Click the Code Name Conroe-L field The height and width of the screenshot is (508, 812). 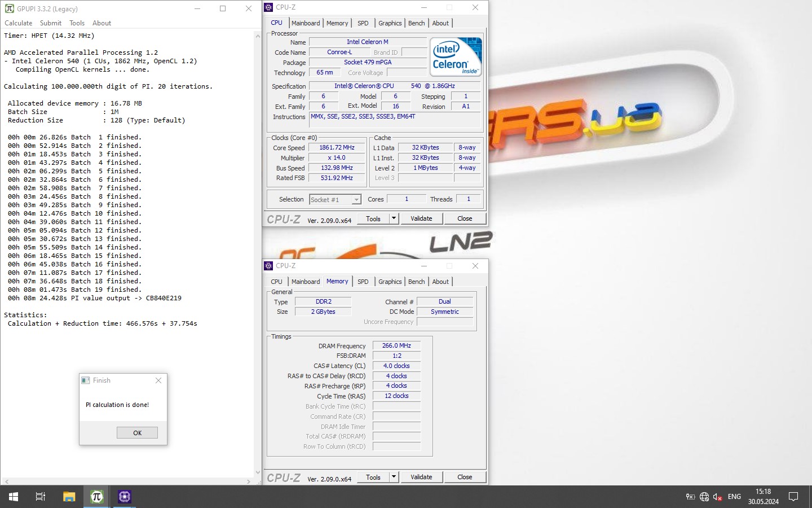(339, 52)
